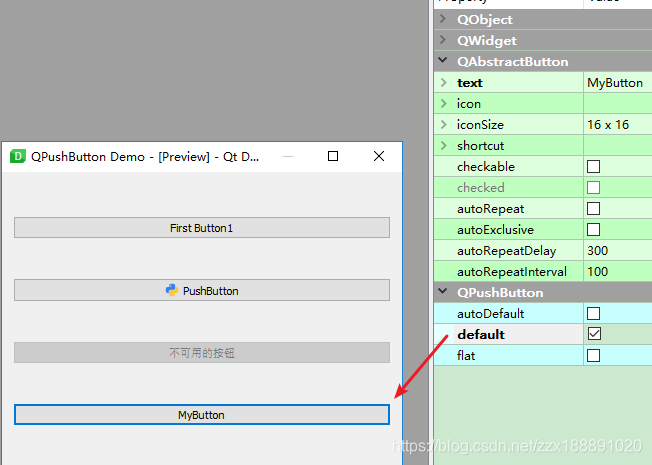Image resolution: width=652 pixels, height=465 pixels.
Task: Enable the autoExclusive checkbox
Action: [593, 230]
